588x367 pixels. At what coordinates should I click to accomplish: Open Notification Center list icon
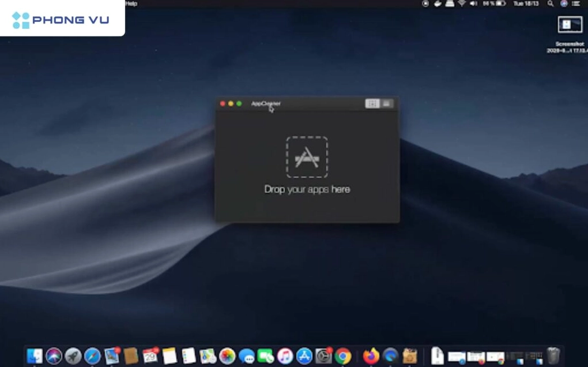576,4
